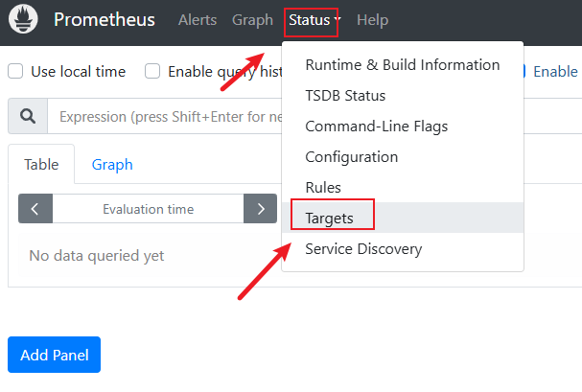The width and height of the screenshot is (582, 392).
Task: Switch to the Table tab
Action: [41, 164]
